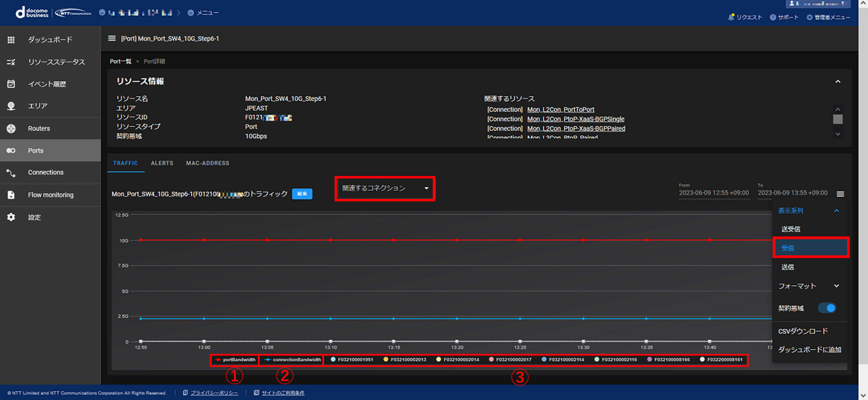Image resolution: width=868 pixels, height=400 pixels.
Task: Click the Connections sidebar icon
Action: 11,173
